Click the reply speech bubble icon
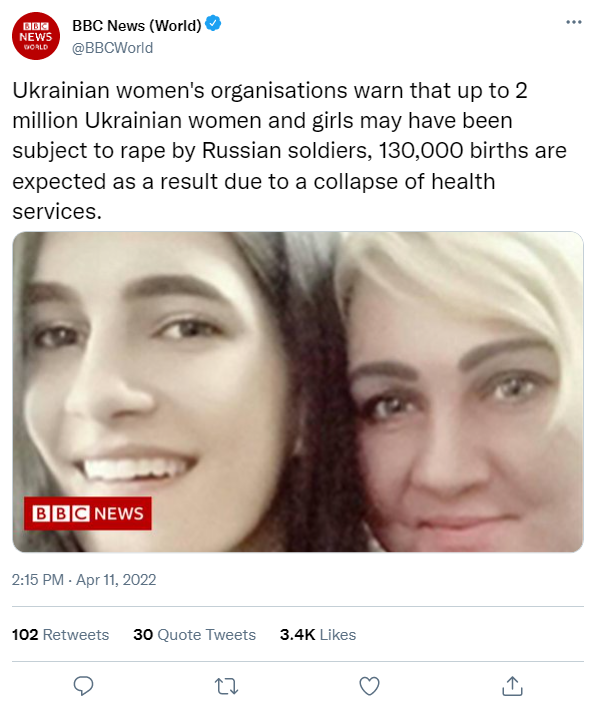 (x=83, y=686)
